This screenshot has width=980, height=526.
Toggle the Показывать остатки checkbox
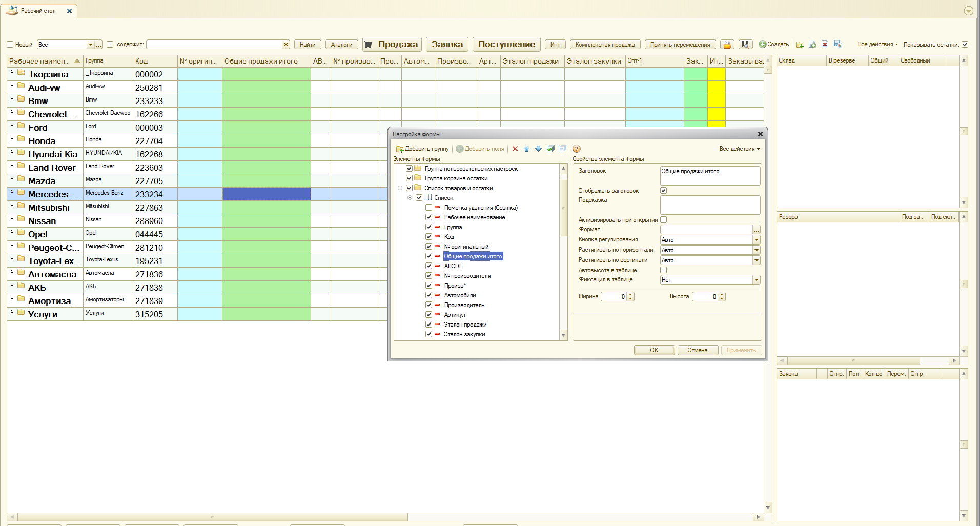965,45
